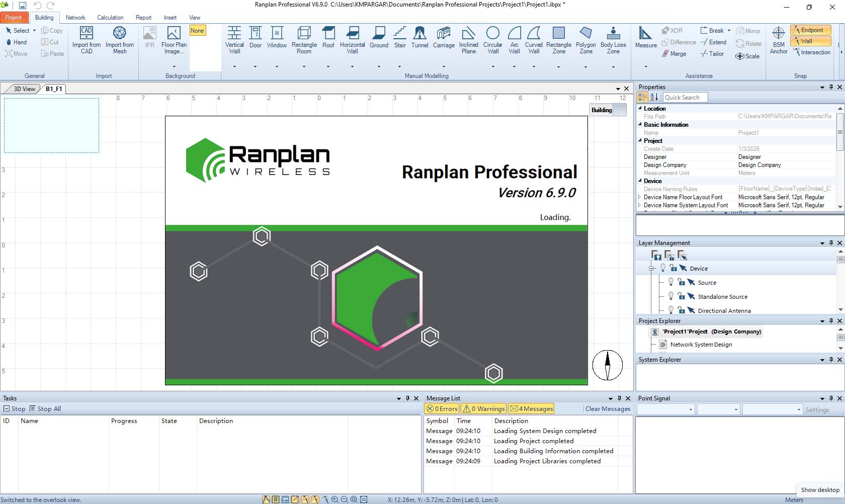
Task: Select the Polygon Zone tool
Action: 586,40
